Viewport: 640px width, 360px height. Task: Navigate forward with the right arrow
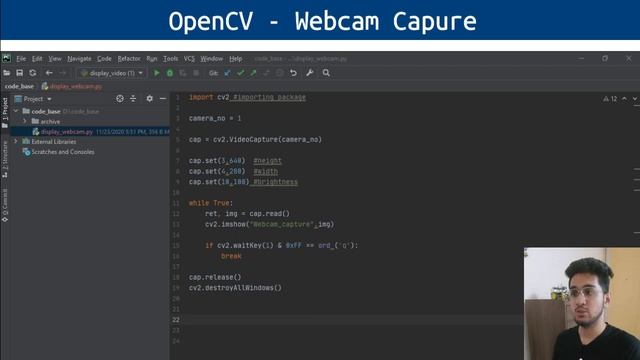(62, 73)
